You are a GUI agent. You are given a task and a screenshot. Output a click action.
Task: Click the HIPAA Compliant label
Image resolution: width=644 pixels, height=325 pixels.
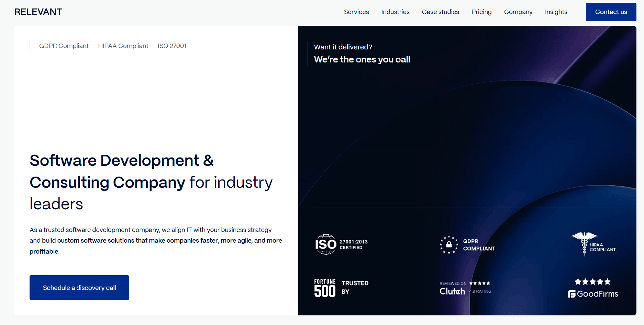[x=123, y=46]
